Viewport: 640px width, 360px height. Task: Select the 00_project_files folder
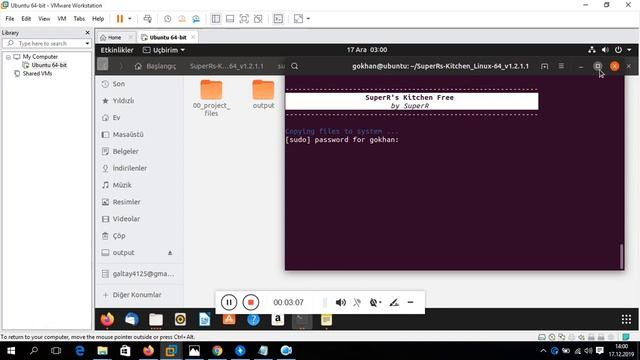coord(211,98)
